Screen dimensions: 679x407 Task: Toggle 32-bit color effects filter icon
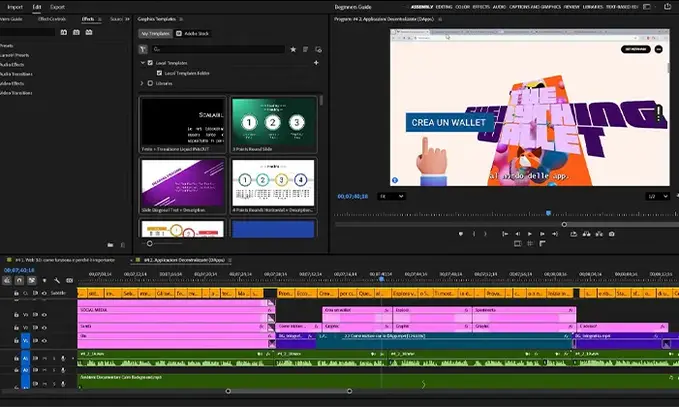[76, 32]
